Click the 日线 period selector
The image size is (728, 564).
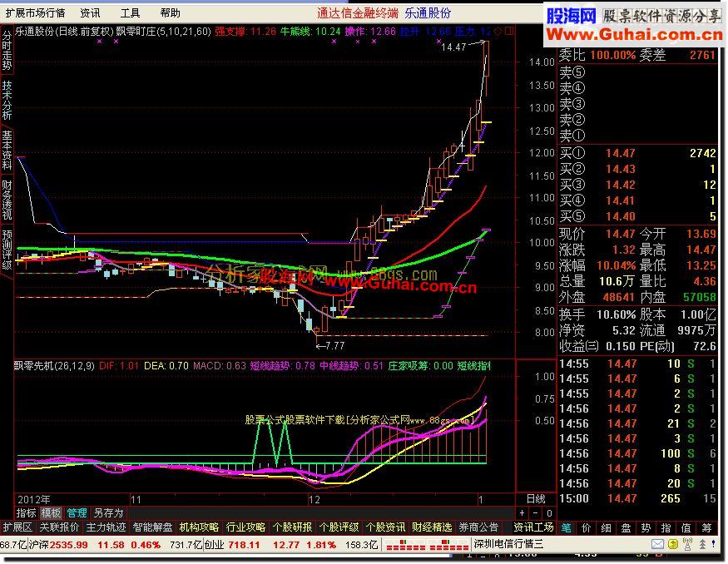pos(536,499)
